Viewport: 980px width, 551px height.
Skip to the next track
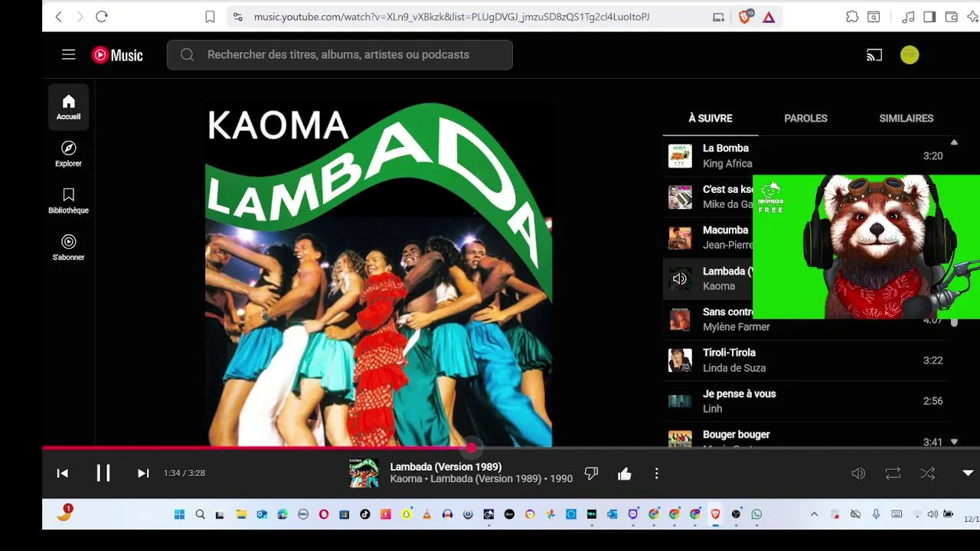143,474
